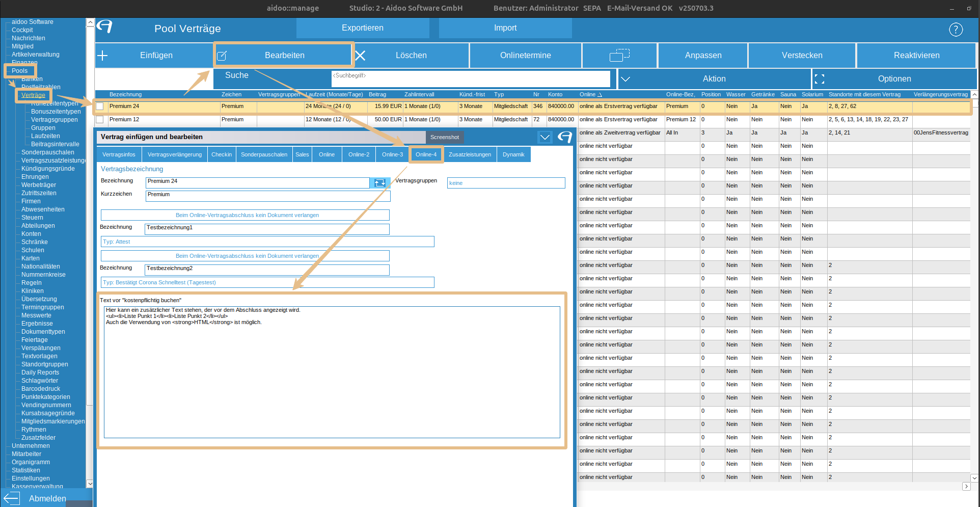The height and width of the screenshot is (507, 980).
Task: Collapse the dialog using its header chevron
Action: (x=545, y=137)
